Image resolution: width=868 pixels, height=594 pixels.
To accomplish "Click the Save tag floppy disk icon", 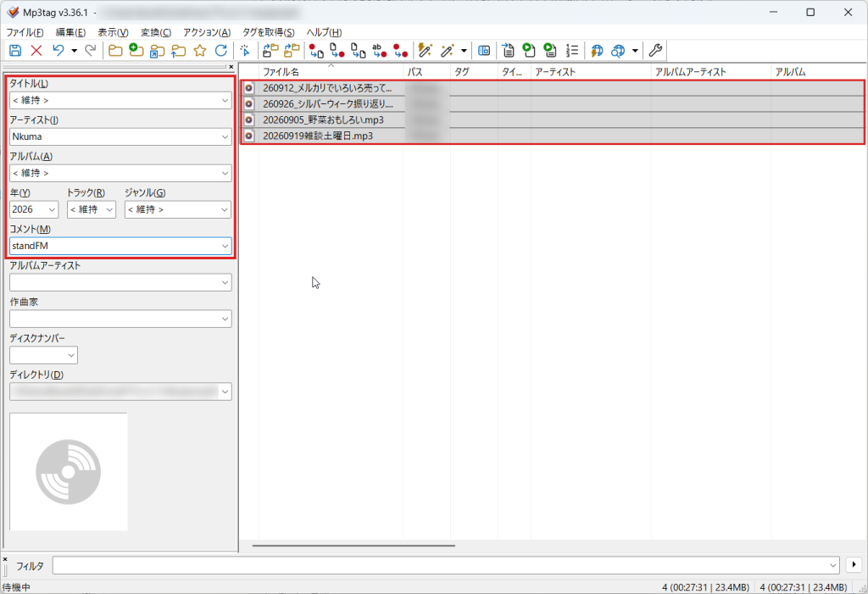I will click(15, 51).
